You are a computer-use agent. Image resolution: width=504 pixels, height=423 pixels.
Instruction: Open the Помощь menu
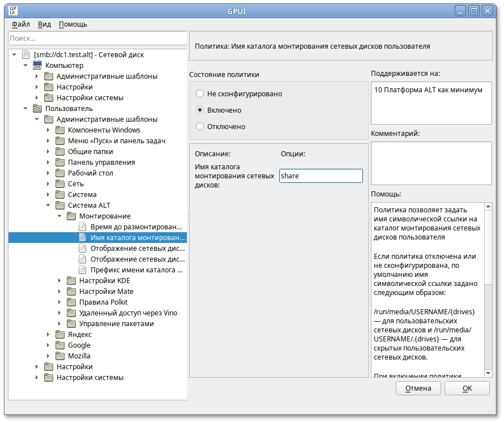tap(73, 24)
